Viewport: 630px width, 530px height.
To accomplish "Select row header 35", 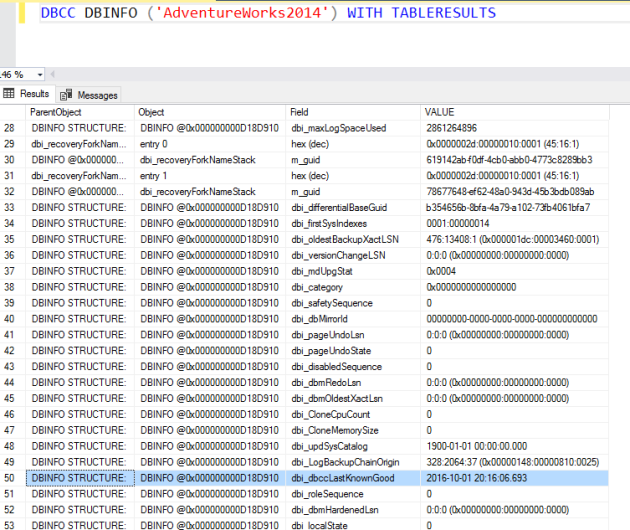I will (x=12, y=239).
